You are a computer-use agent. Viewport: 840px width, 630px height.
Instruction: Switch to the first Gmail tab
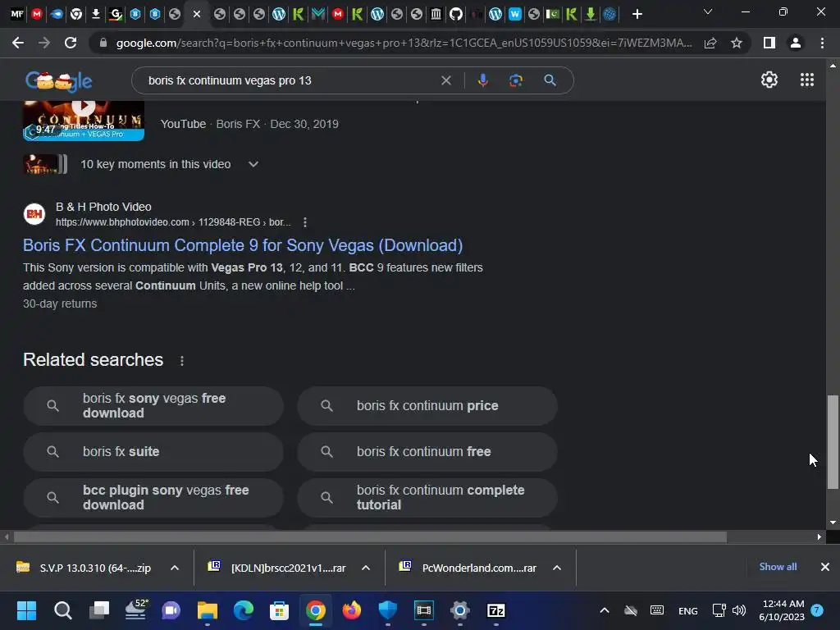click(x=36, y=15)
